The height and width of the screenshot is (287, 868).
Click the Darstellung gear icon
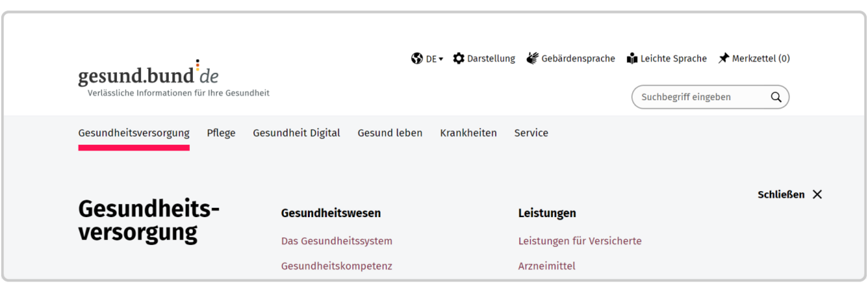tap(459, 58)
